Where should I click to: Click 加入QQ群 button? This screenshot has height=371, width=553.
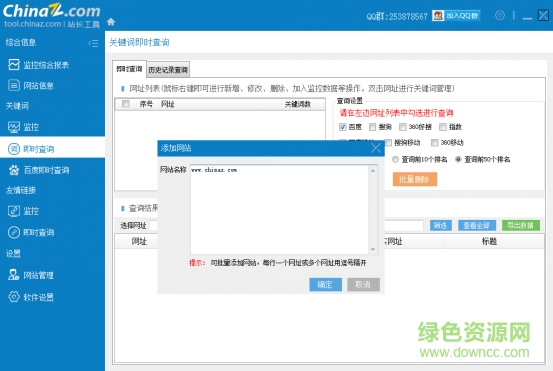click(456, 16)
